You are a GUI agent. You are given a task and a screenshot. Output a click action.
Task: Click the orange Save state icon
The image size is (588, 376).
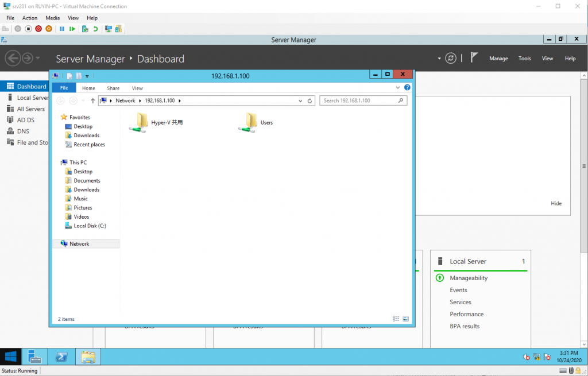click(49, 29)
